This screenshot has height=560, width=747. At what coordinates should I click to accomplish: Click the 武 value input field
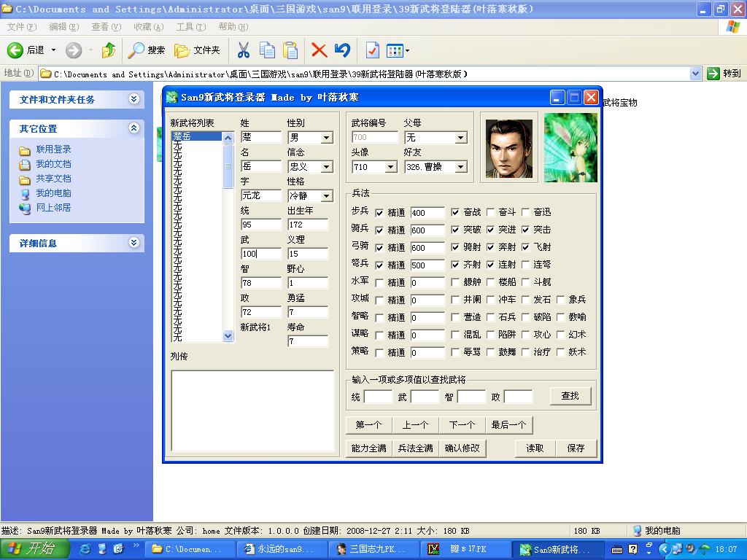point(261,254)
